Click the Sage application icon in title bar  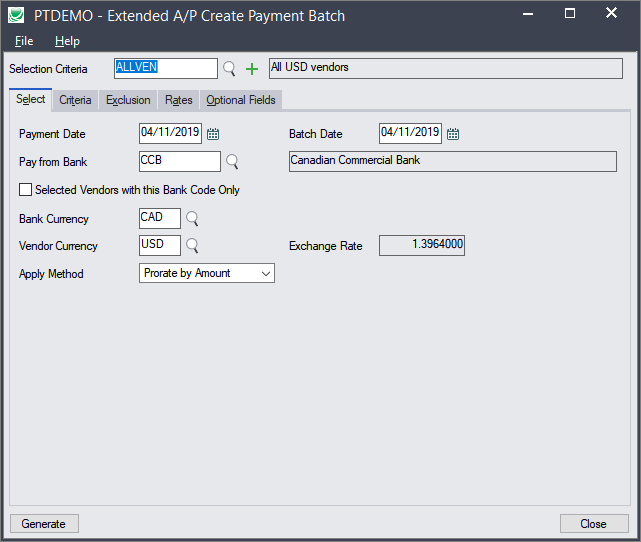pos(17,15)
